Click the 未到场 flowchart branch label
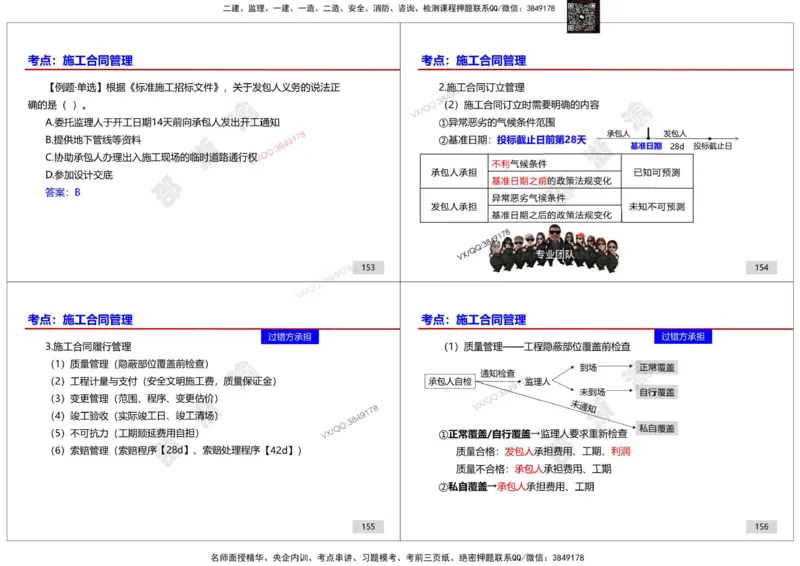 pyautogui.click(x=592, y=392)
